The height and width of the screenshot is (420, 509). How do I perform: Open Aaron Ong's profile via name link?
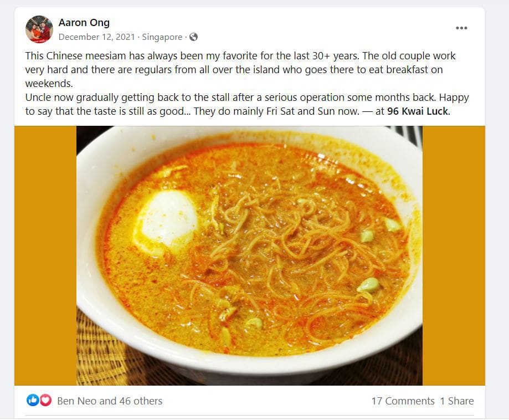pos(84,22)
